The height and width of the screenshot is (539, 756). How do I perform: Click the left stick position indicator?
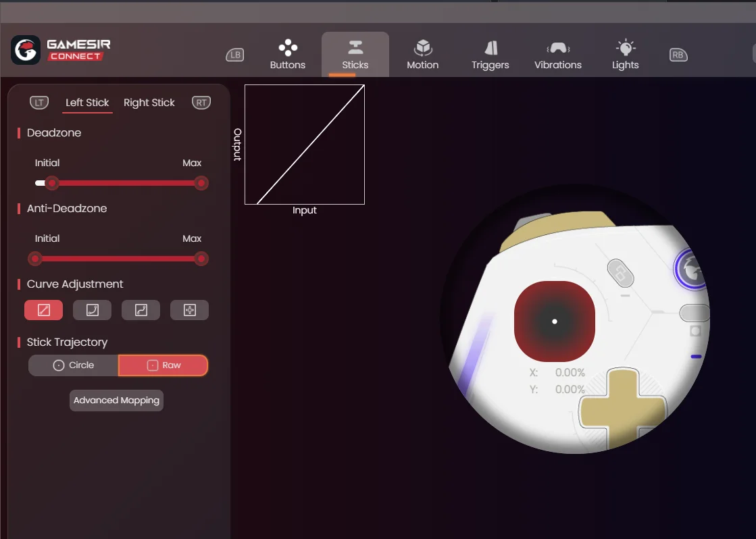tap(555, 322)
